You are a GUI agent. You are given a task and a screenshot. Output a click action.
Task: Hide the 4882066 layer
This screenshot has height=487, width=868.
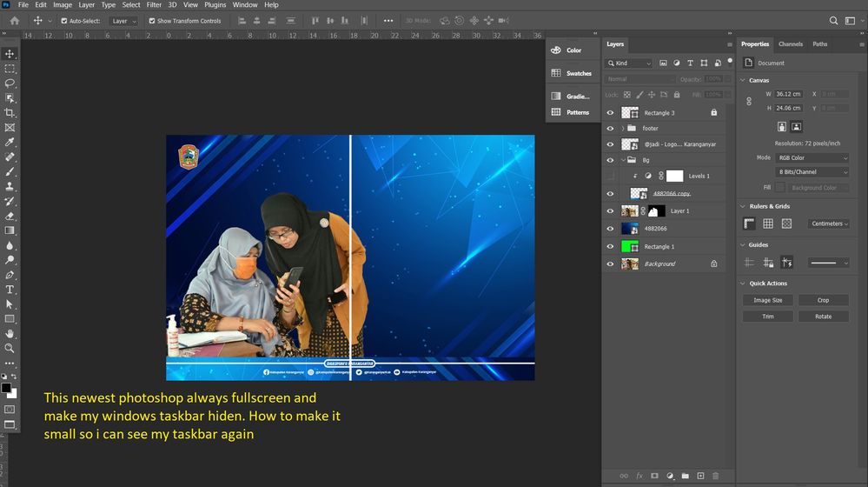(610, 228)
